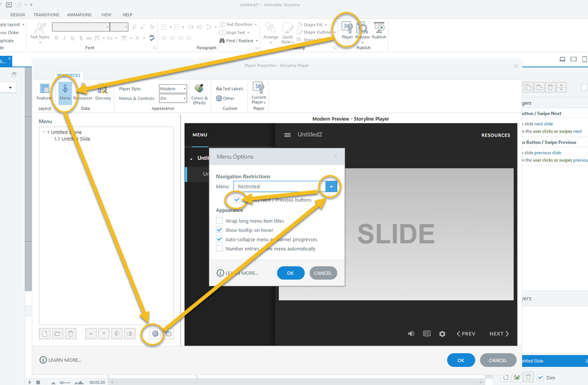
Task: Click RESOURCES link in player preview
Action: [x=496, y=135]
